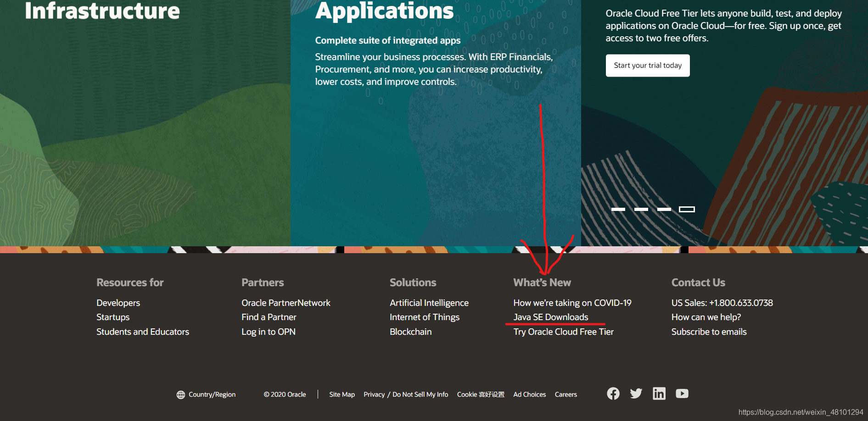This screenshot has height=421, width=868.
Task: Open Students and Educators link
Action: [x=143, y=332]
